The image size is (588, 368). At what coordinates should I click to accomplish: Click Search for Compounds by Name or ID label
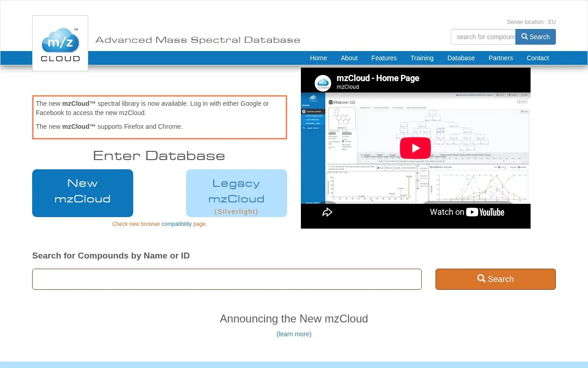point(111,256)
